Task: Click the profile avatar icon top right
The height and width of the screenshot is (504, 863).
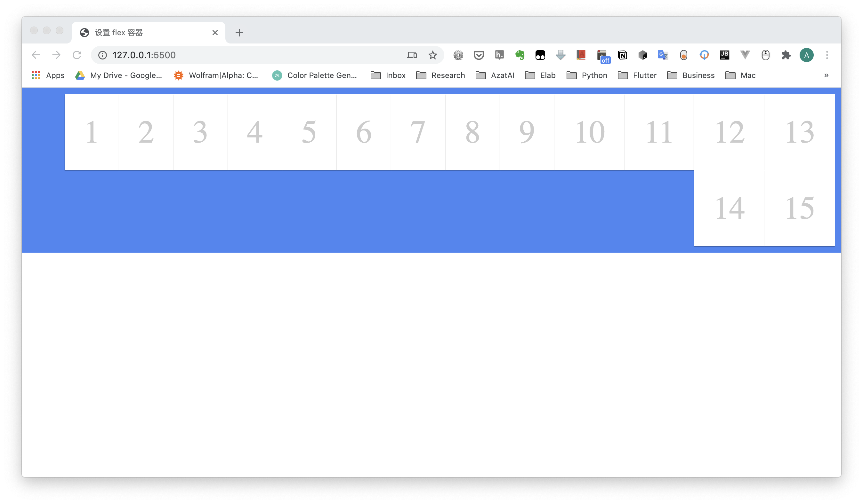Action: click(x=807, y=55)
